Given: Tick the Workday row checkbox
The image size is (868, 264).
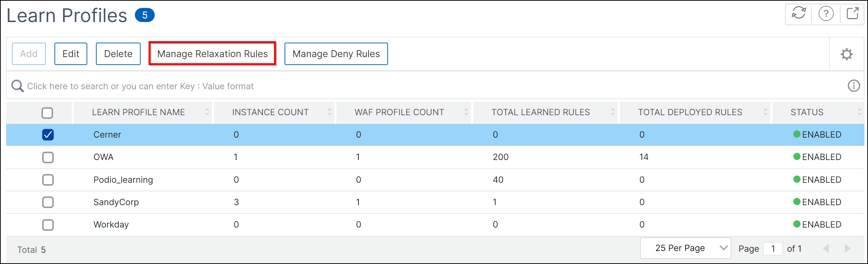Looking at the screenshot, I should click(48, 225).
